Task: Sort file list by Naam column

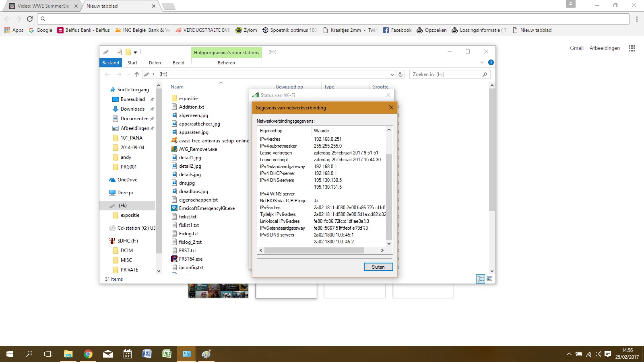Action: pos(177,87)
